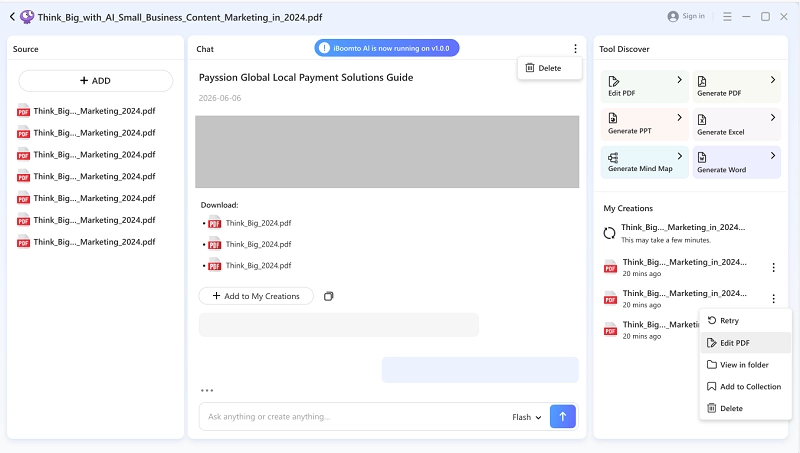Open options for second My Creations item
The width and height of the screenshot is (800, 453).
[773, 267]
